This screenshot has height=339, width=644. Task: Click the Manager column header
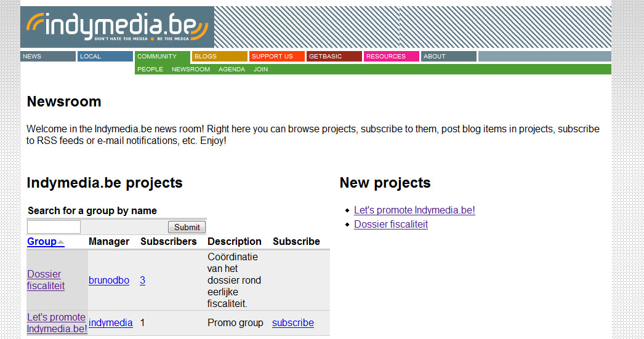pos(109,241)
